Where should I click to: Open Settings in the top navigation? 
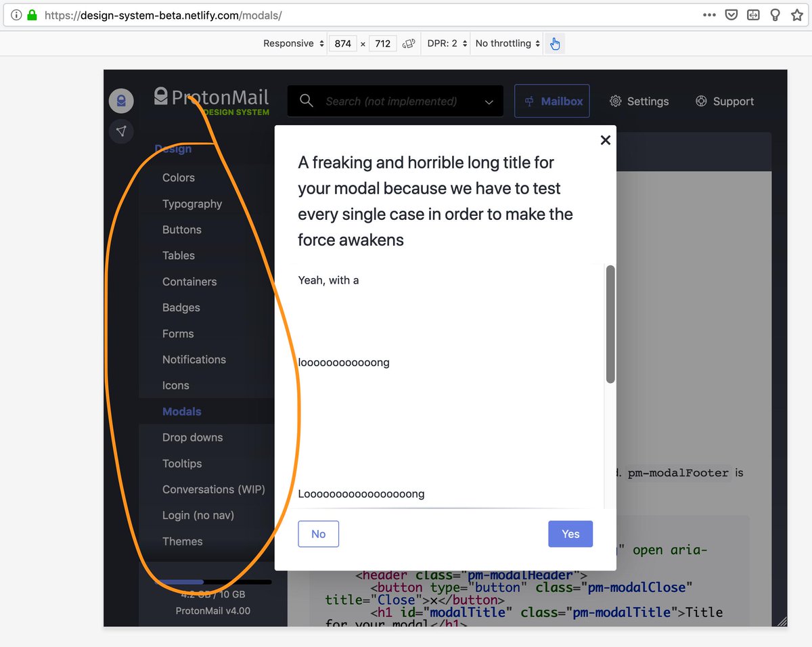click(x=639, y=102)
